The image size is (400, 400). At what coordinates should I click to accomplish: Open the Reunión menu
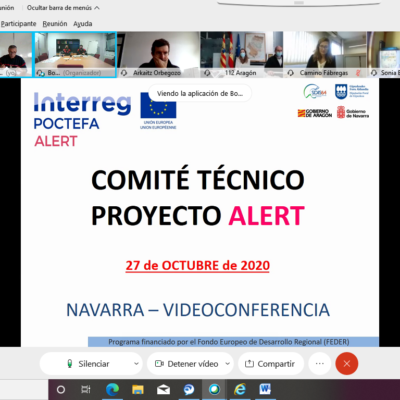pos(55,24)
